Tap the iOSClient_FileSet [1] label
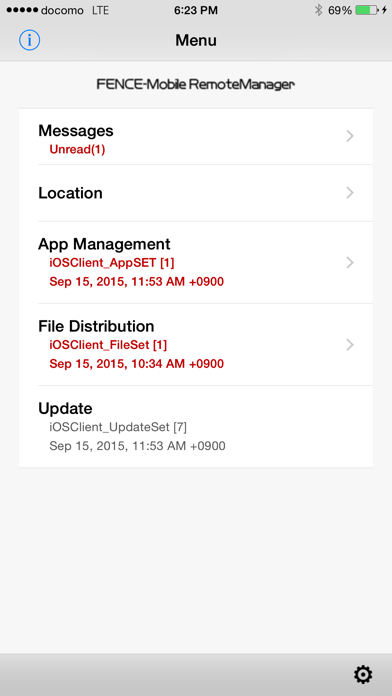 point(108,345)
